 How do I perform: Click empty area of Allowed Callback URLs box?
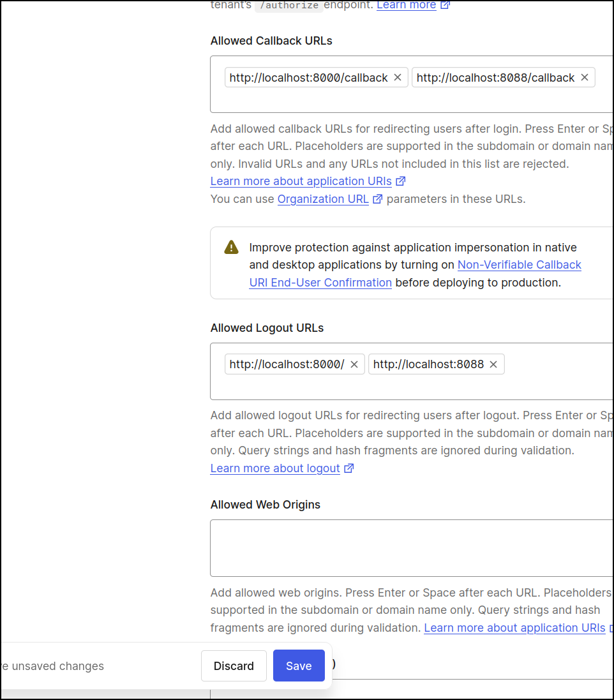click(412, 101)
